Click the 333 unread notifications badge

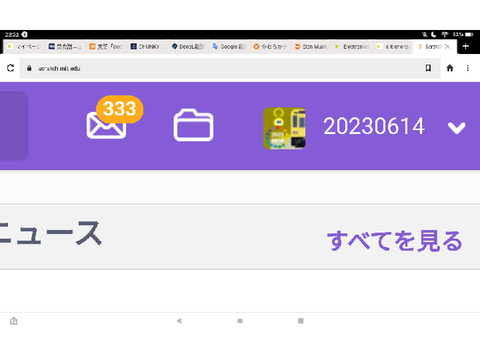(120, 109)
